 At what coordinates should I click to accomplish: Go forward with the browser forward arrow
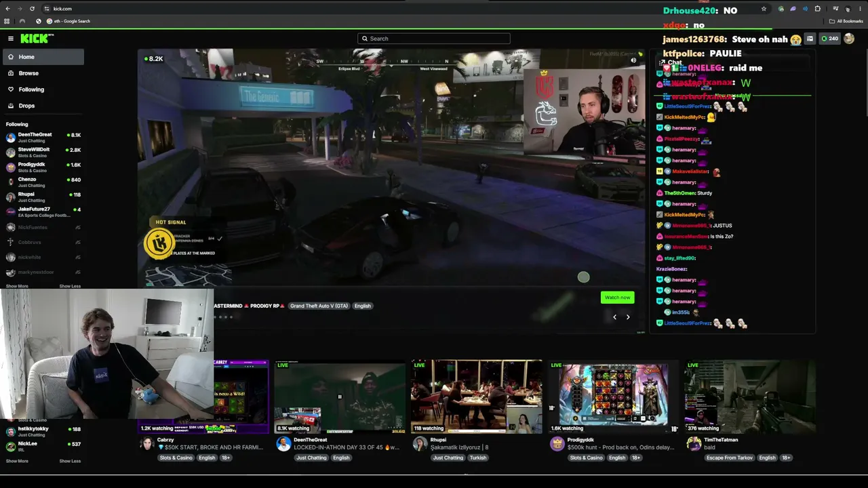(x=20, y=9)
